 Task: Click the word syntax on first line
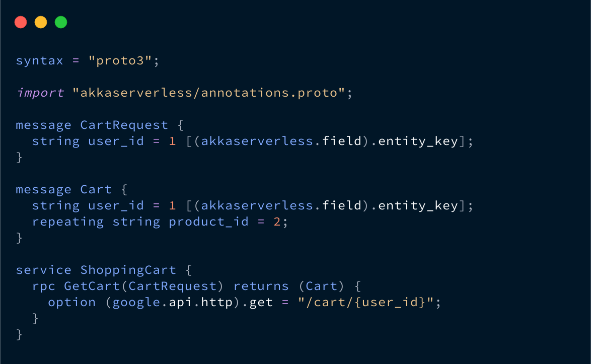pos(40,60)
